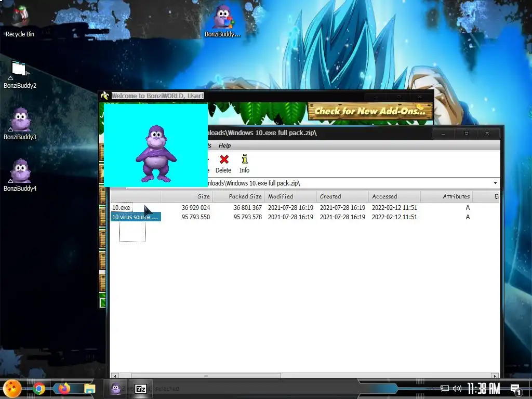Image resolution: width=532 pixels, height=399 pixels.
Task: Show hidden tray icons chevron
Action: tap(432, 389)
